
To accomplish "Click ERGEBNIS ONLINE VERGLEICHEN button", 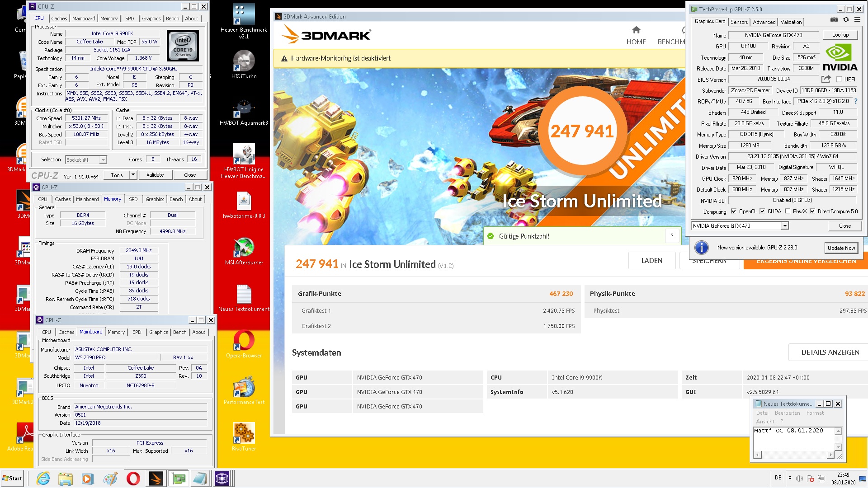I will [x=806, y=261].
